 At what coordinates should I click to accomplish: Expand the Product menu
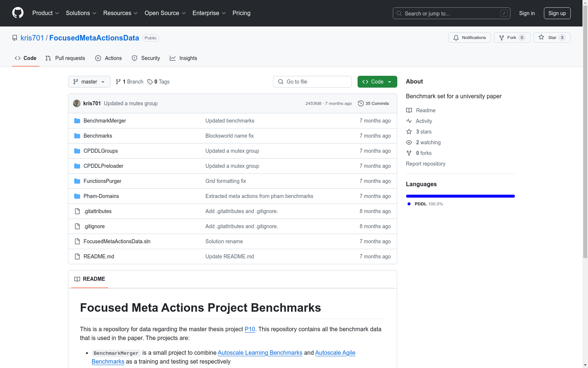tap(46, 13)
